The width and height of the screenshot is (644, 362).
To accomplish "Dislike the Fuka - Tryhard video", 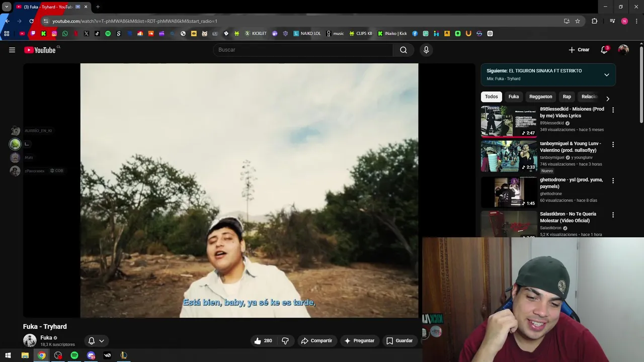I will pos(285,341).
